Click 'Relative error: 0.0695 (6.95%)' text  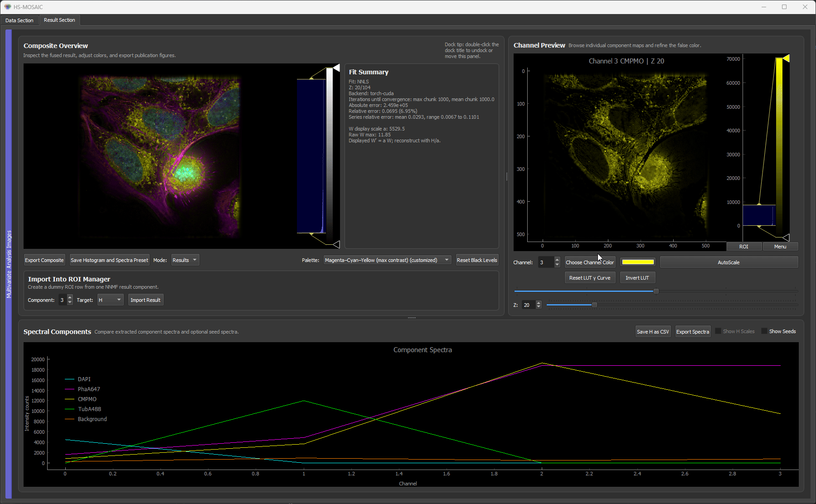[x=383, y=111]
